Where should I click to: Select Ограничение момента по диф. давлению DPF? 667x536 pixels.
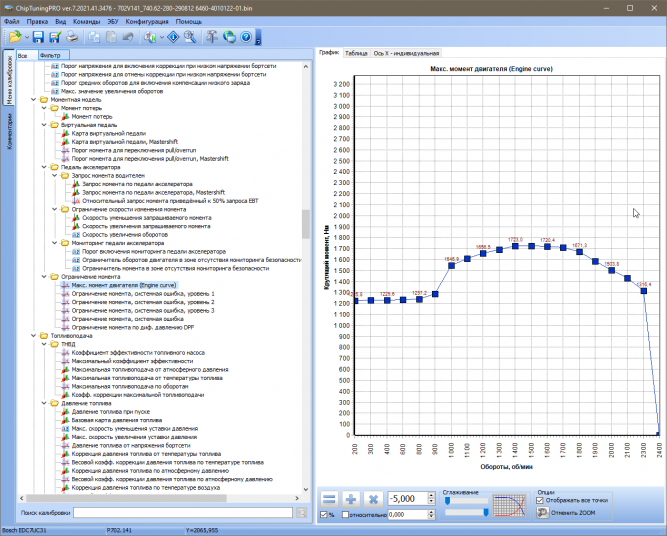pos(133,327)
